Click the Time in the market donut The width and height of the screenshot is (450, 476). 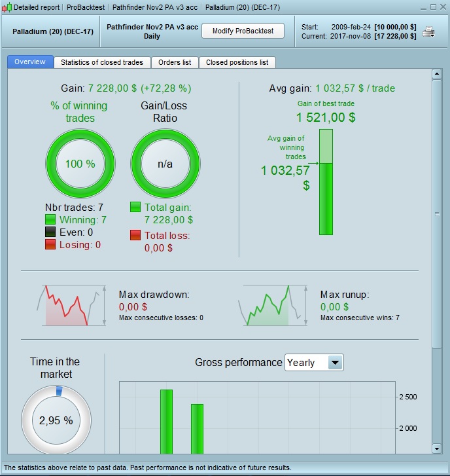pos(56,420)
